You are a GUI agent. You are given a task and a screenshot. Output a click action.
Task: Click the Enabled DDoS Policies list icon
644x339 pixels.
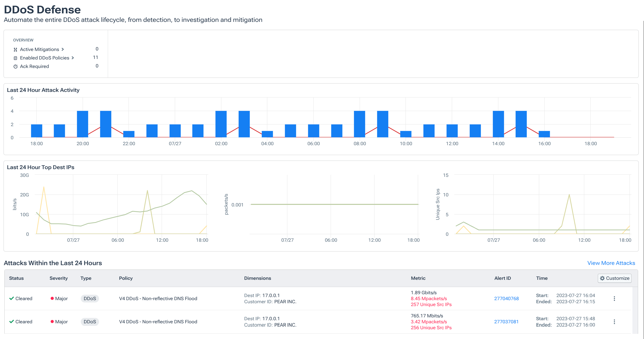click(15, 58)
